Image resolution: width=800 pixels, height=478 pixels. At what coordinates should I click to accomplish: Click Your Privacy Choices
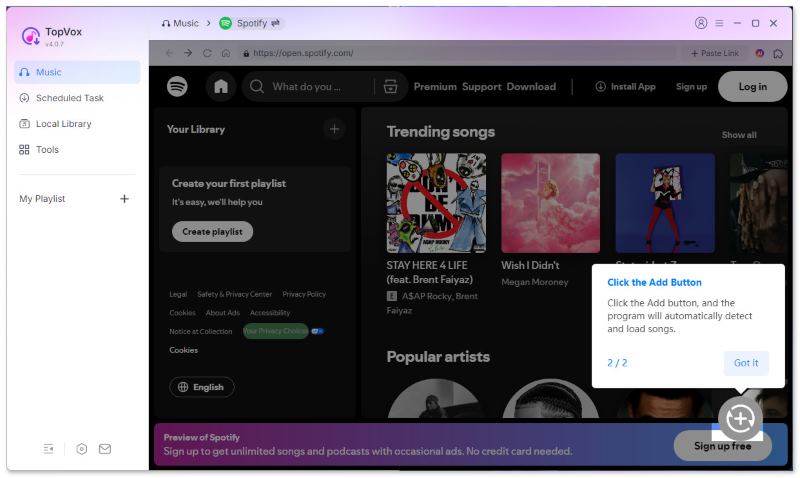point(276,331)
